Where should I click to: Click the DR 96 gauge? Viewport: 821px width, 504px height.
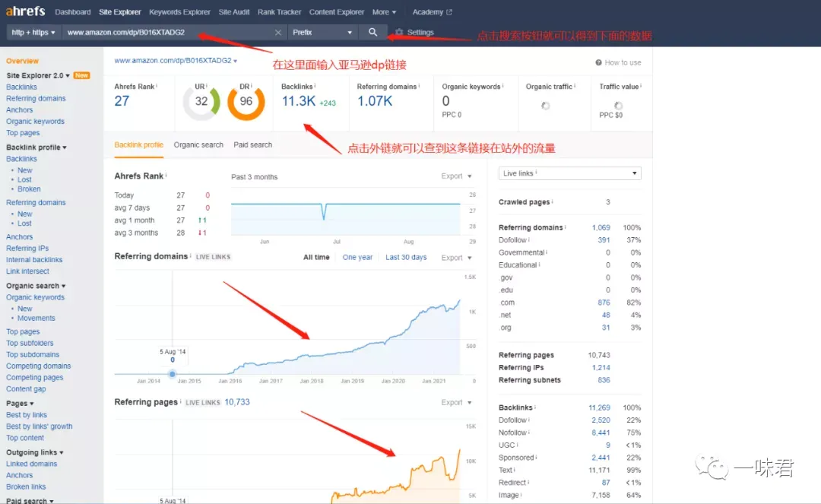[x=246, y=102]
